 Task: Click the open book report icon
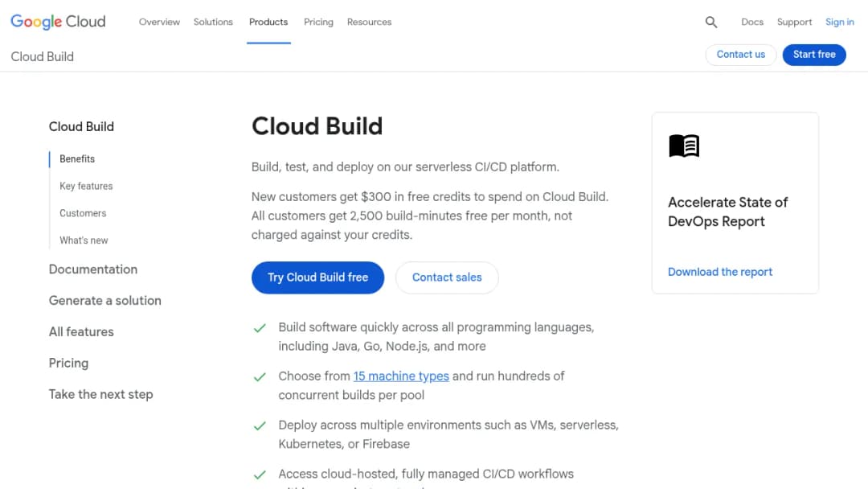(x=684, y=146)
